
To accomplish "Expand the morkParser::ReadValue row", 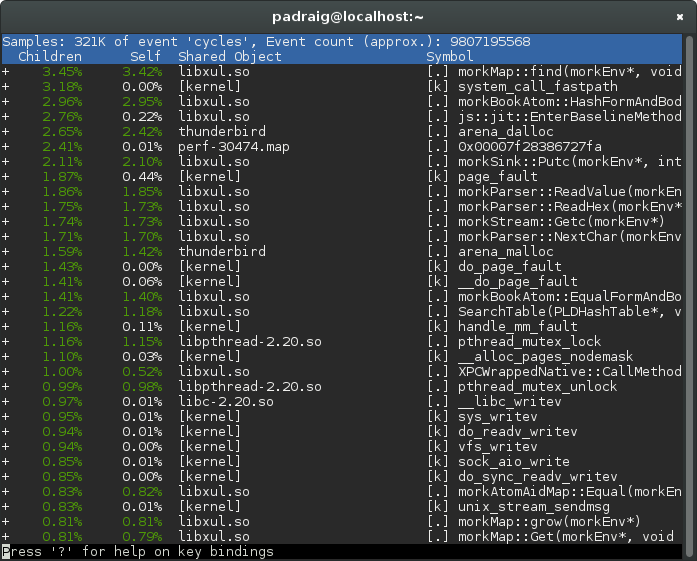I will tap(5, 192).
